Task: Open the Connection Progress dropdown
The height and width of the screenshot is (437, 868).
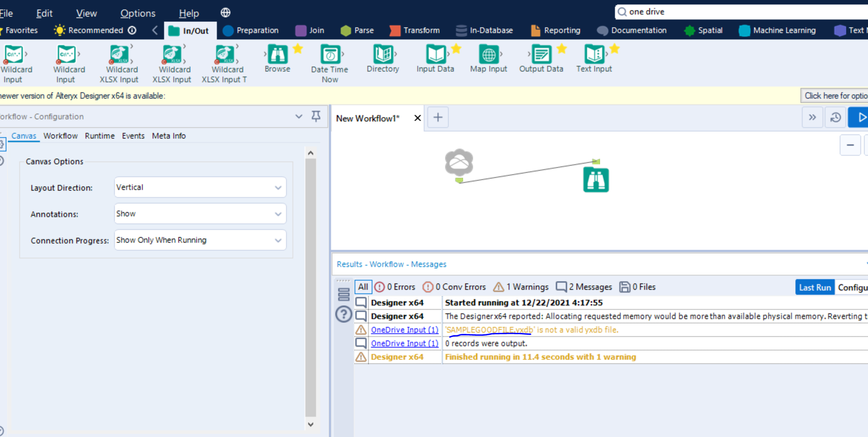Action: click(200, 240)
